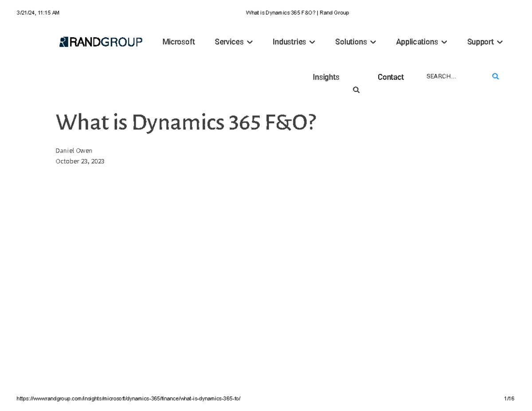The width and height of the screenshot is (532, 411).
Task: Expand the Support chevron arrow
Action: [500, 42]
